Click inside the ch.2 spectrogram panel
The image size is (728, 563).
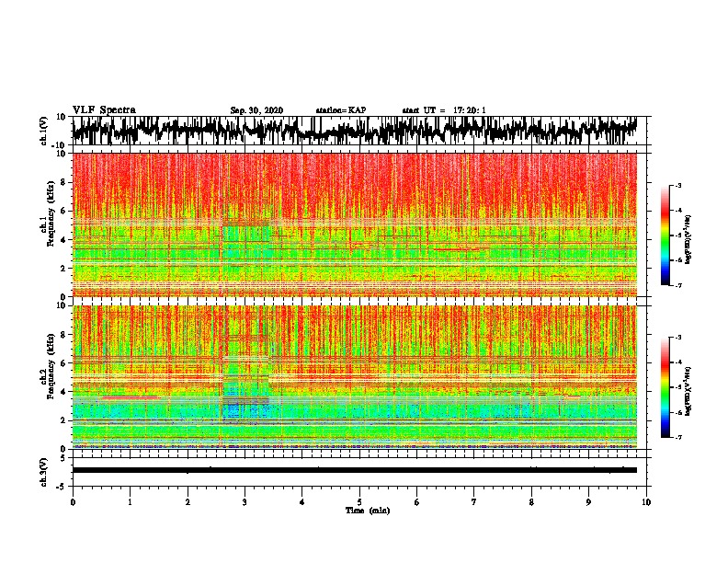pos(354,377)
